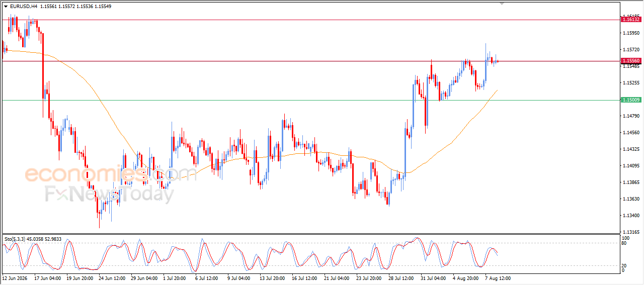Screen dimensions: 644x285
Task: Click the 12 Jun 2026 date label
Action: point(14,277)
